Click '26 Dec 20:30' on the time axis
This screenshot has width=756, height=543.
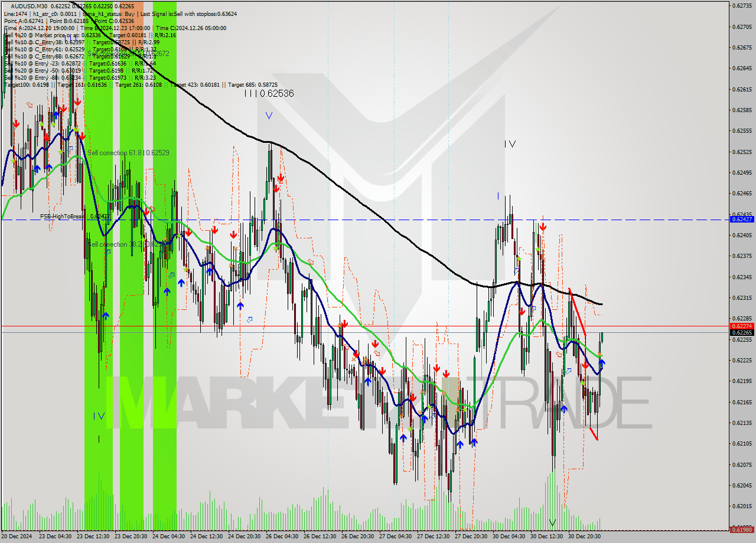tap(358, 537)
